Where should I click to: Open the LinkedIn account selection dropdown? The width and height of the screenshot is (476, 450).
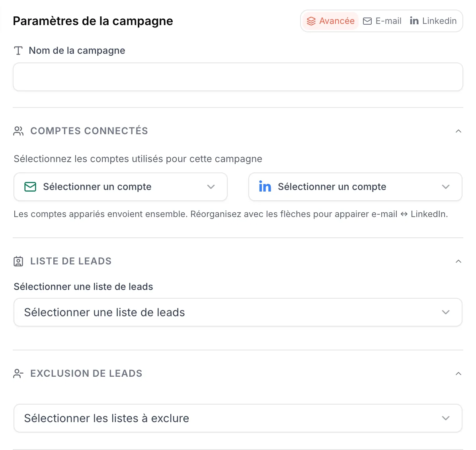point(355,187)
